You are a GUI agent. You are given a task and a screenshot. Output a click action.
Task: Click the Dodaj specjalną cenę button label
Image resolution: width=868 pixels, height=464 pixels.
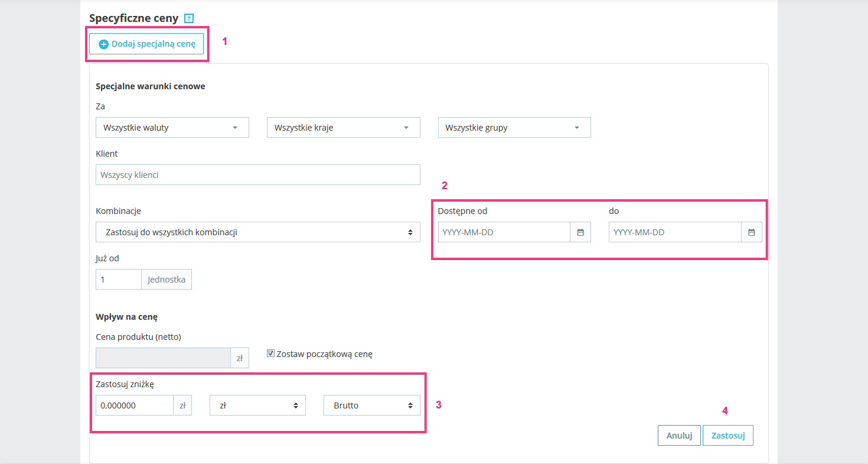click(x=153, y=44)
